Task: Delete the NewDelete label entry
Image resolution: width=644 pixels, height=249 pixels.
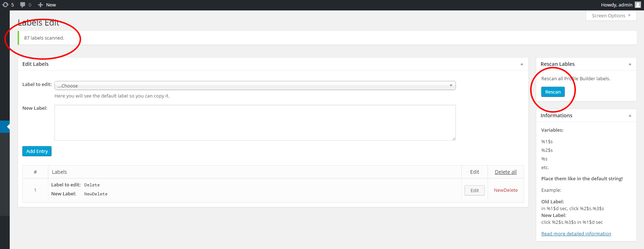Action: pyautogui.click(x=506, y=190)
